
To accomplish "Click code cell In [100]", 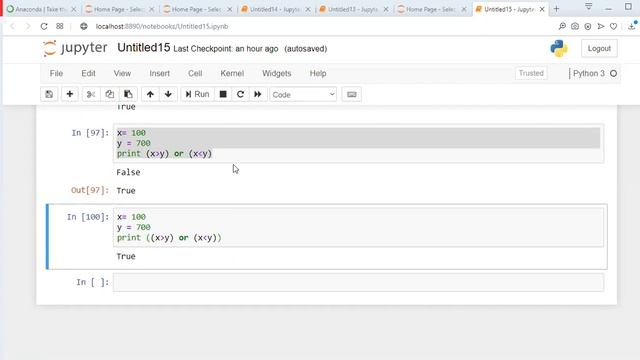I will [x=358, y=227].
